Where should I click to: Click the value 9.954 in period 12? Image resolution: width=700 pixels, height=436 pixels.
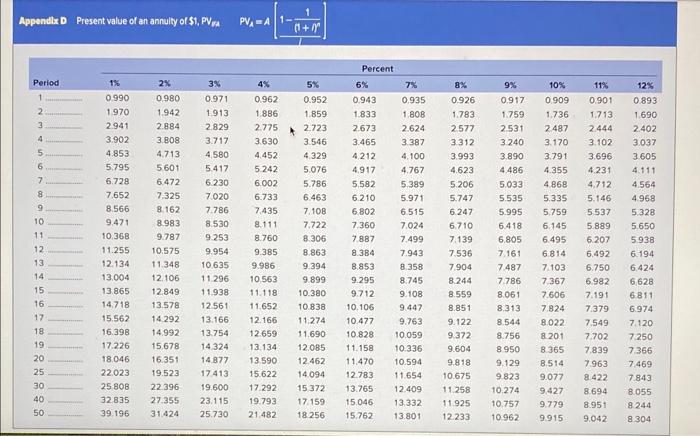[217, 252]
